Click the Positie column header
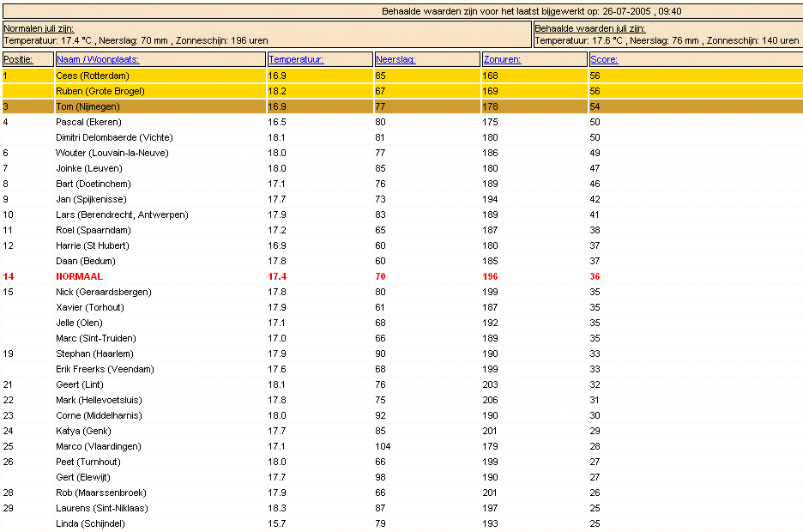Screen dimensions: 803x532 pos(18,59)
